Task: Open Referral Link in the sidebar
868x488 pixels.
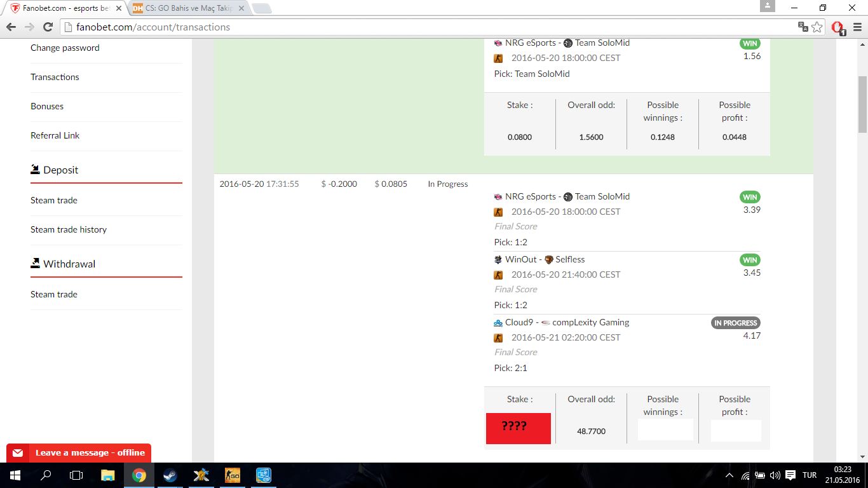Action: click(x=55, y=135)
